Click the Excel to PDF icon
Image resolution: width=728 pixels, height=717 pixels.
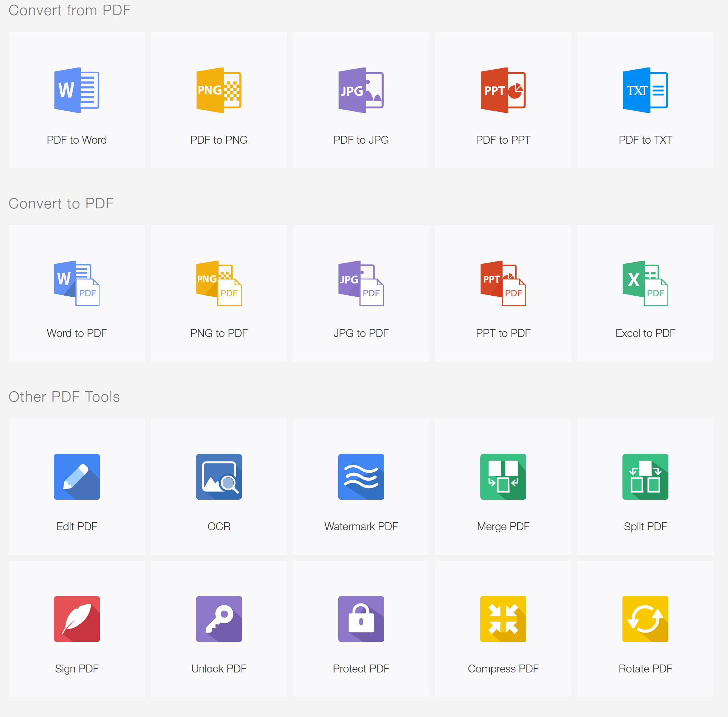pyautogui.click(x=645, y=283)
